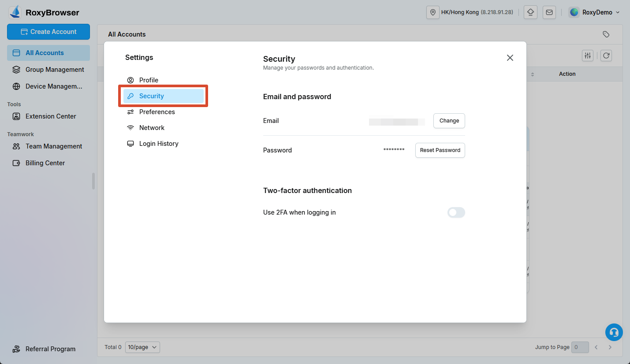This screenshot has width=630, height=364.
Task: Open Device Management in sidebar
Action: point(48,86)
